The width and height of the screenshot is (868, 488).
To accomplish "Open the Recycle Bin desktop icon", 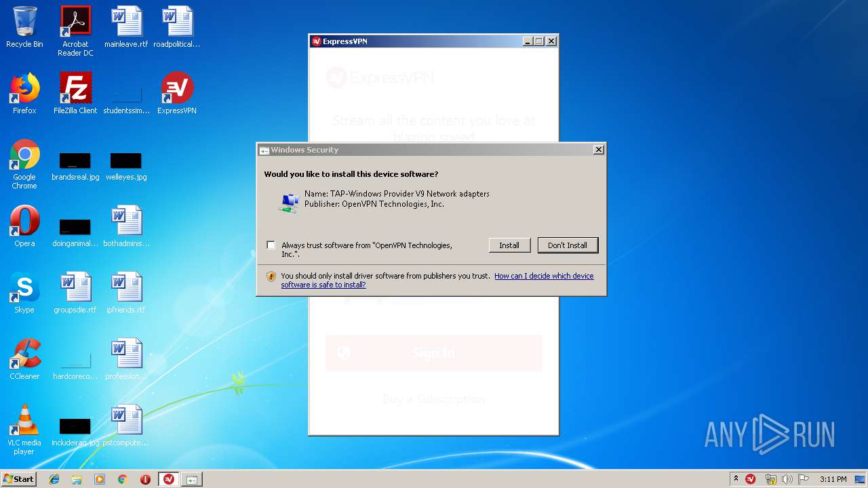I will 24,27.
